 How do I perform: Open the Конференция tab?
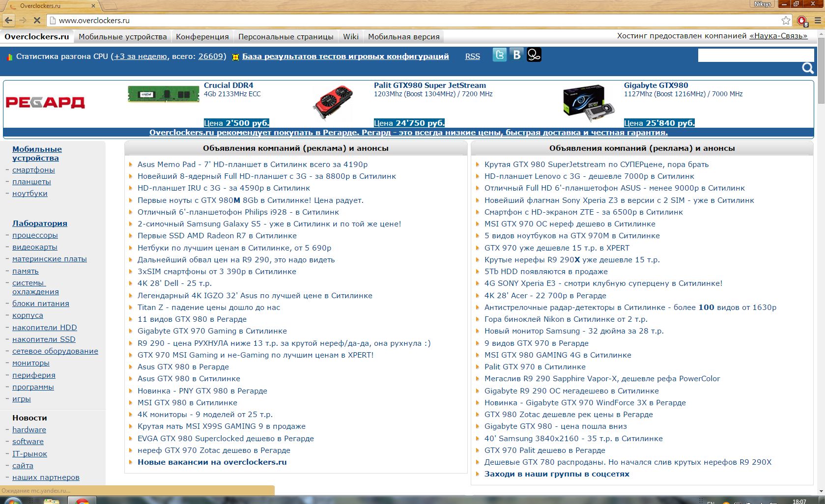click(x=202, y=36)
